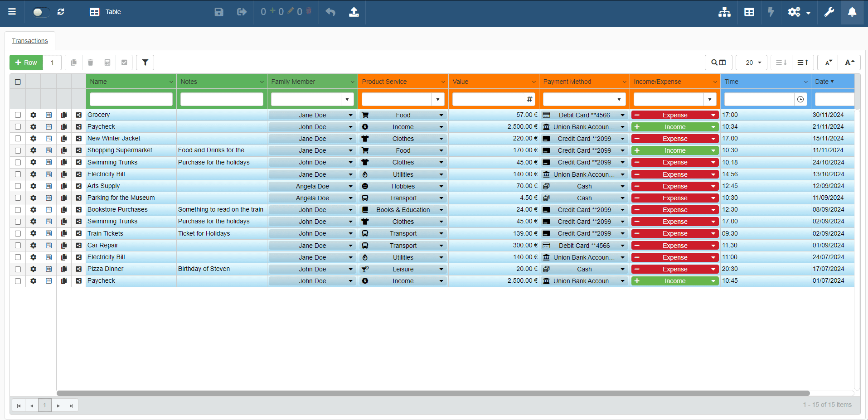The height and width of the screenshot is (420, 868).
Task: Click the add Row button
Action: (26, 63)
